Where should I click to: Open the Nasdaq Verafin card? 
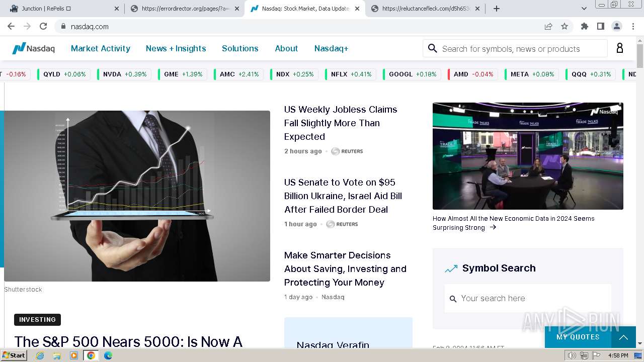click(x=348, y=333)
